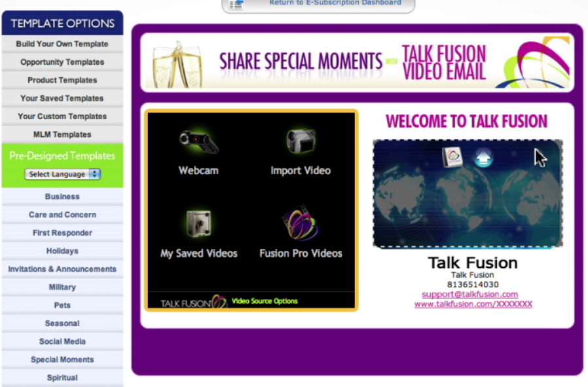Click the Fusion Pro Videos label
This screenshot has width=588, height=387.
point(301,253)
